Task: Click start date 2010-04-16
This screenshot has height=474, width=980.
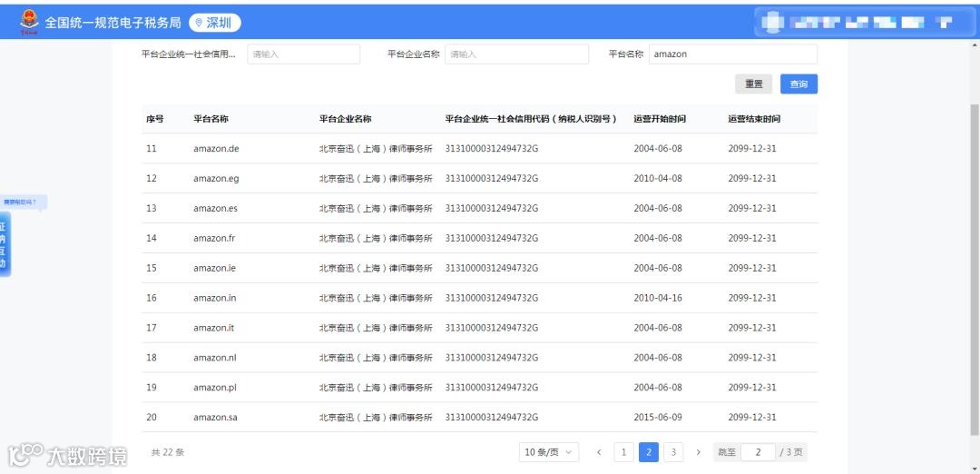Action: pos(658,298)
